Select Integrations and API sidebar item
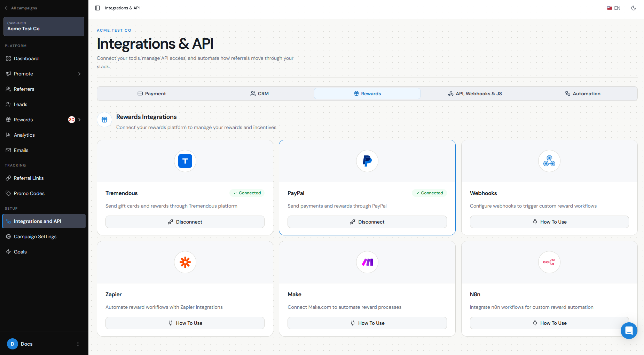 tap(44, 221)
